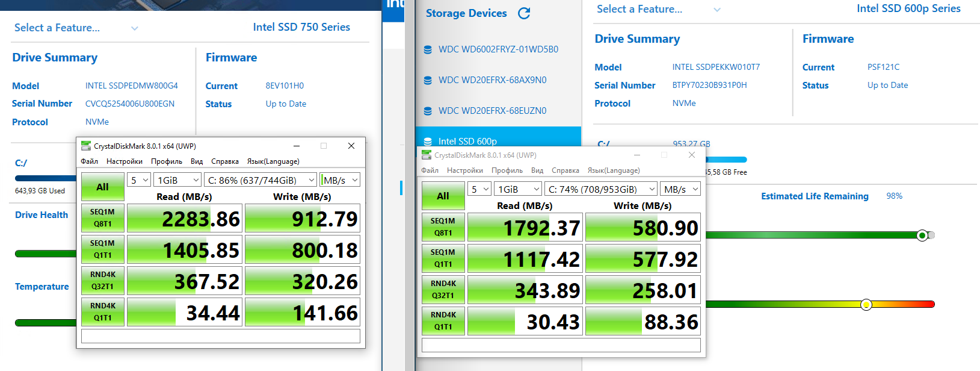Click Drive Health slider handle in 600p window
This screenshot has height=371, width=980.
click(922, 235)
